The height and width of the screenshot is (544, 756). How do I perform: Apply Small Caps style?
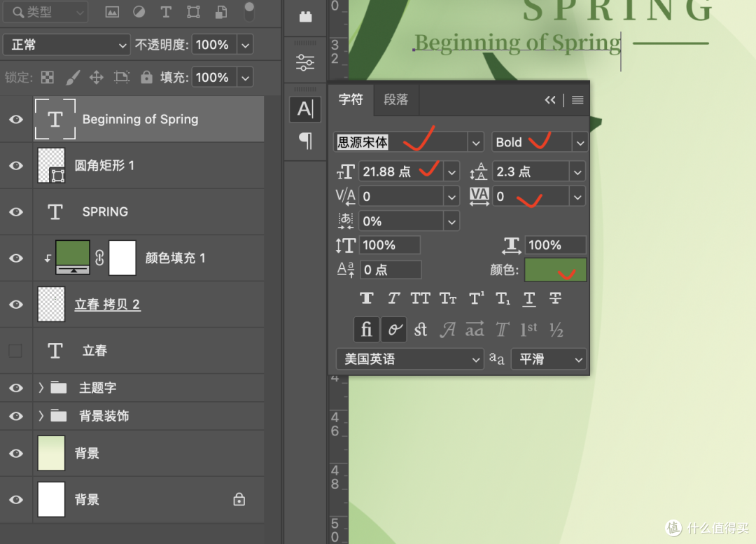(x=447, y=298)
